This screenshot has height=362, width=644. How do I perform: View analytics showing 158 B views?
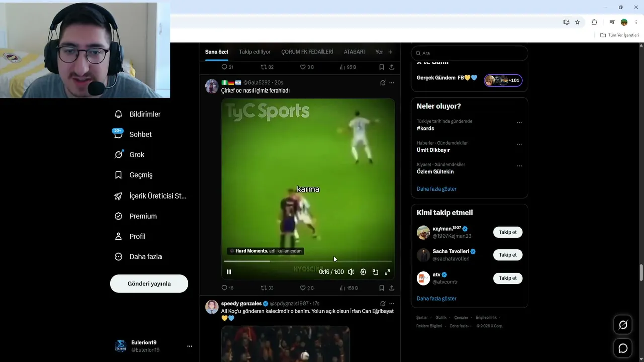[x=349, y=288]
